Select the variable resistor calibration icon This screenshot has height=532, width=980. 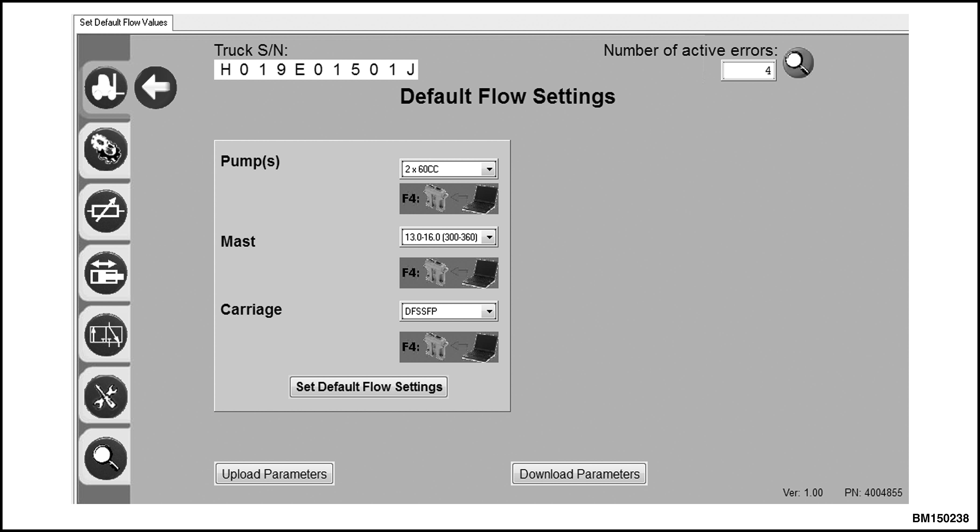[x=106, y=211]
